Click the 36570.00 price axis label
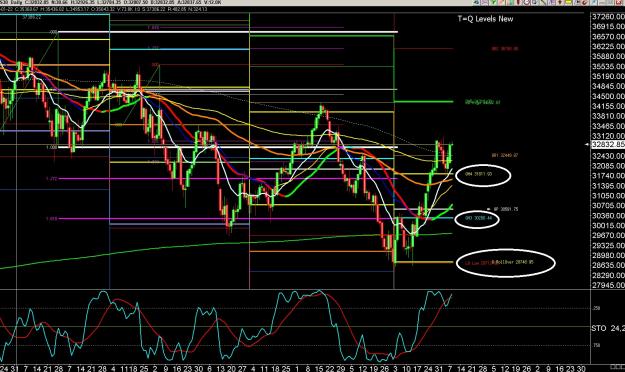The height and width of the screenshot is (372, 625). click(608, 36)
